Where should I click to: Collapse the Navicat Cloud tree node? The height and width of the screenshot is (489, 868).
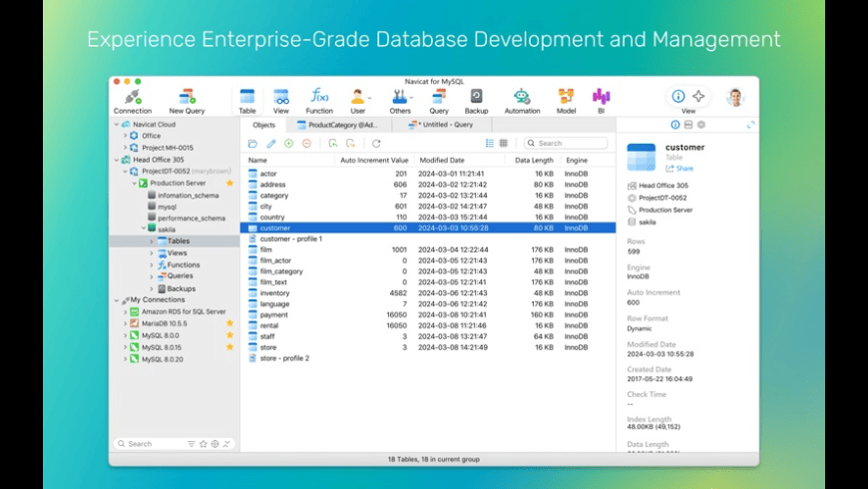pyautogui.click(x=117, y=125)
